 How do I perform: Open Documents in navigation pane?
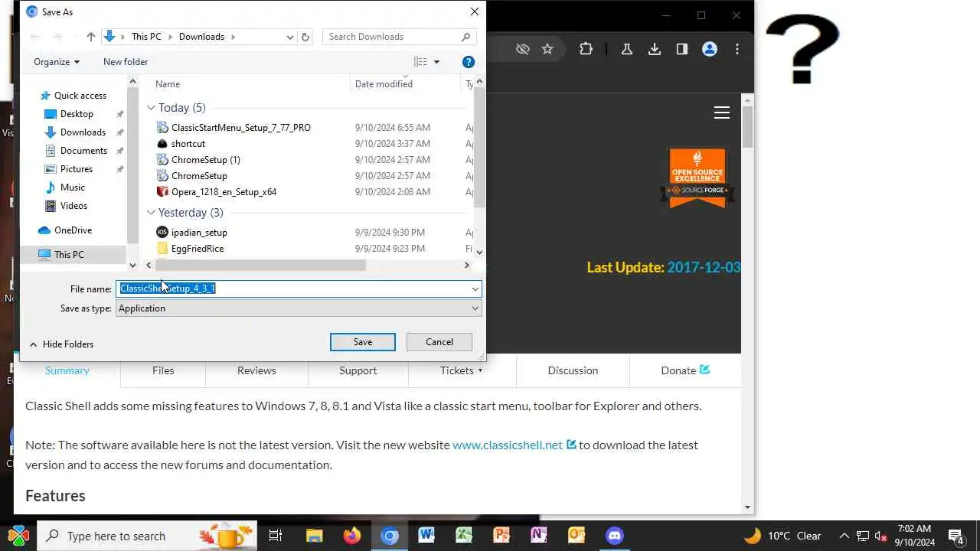click(x=83, y=151)
